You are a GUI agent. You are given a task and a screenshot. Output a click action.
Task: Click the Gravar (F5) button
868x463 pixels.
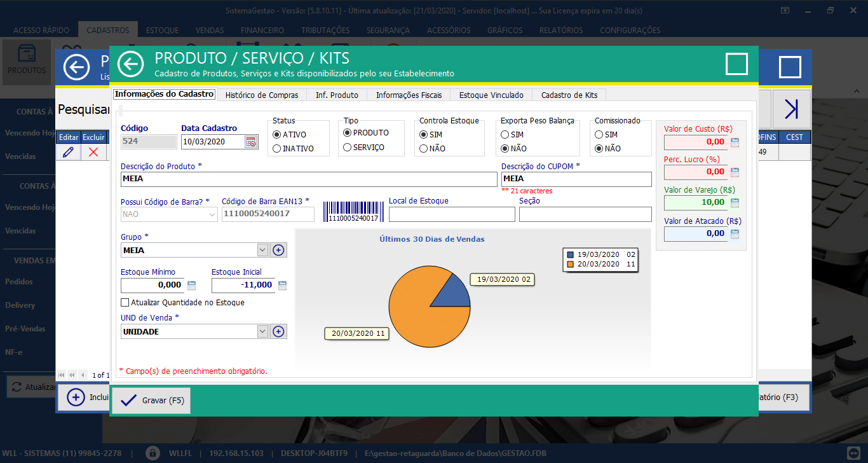point(151,401)
